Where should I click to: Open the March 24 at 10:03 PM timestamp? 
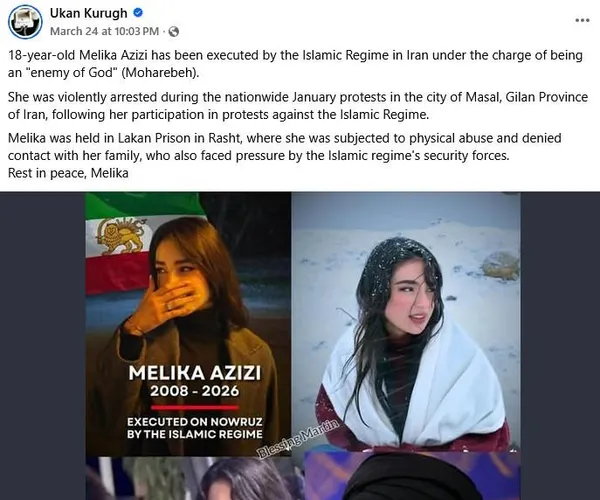104,31
